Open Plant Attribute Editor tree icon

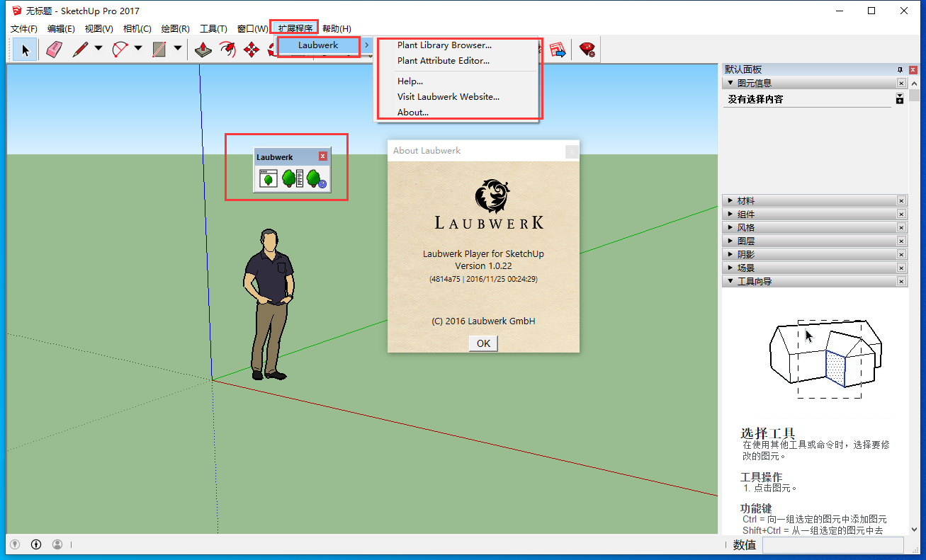pyautogui.click(x=292, y=179)
